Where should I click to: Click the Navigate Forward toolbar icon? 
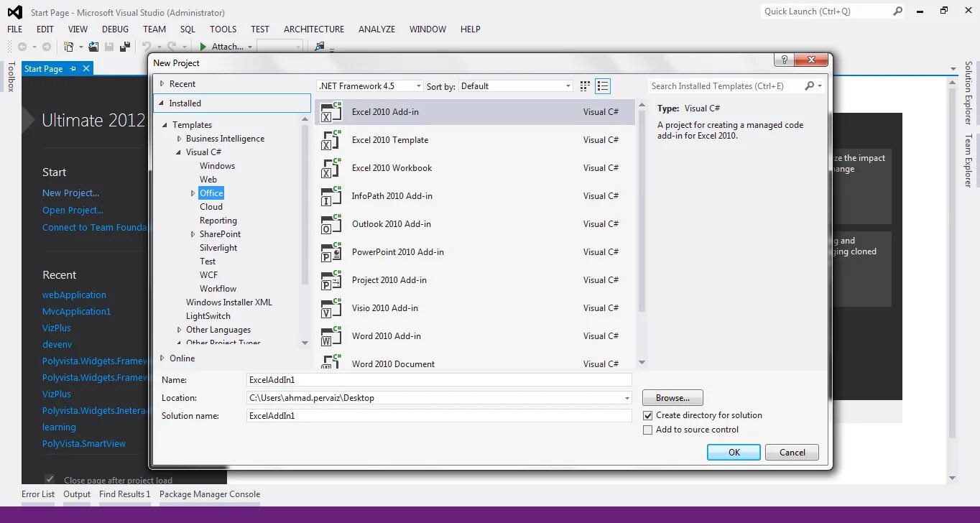(47, 47)
